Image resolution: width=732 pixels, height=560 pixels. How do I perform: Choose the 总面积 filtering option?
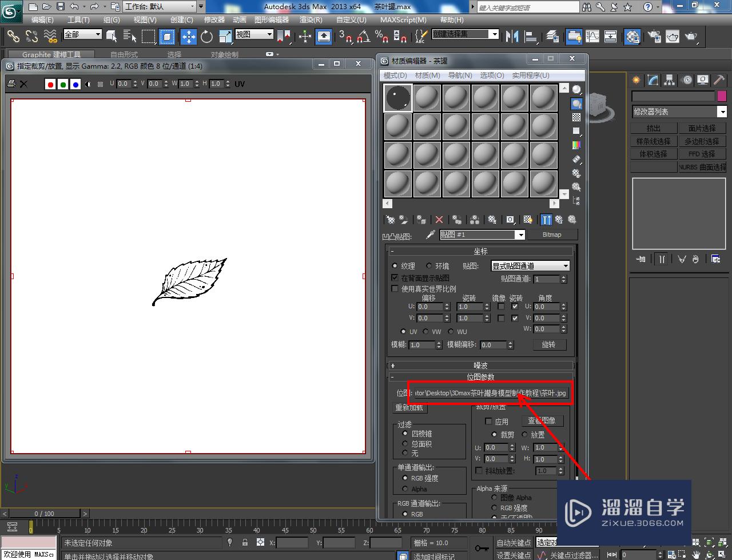405,443
